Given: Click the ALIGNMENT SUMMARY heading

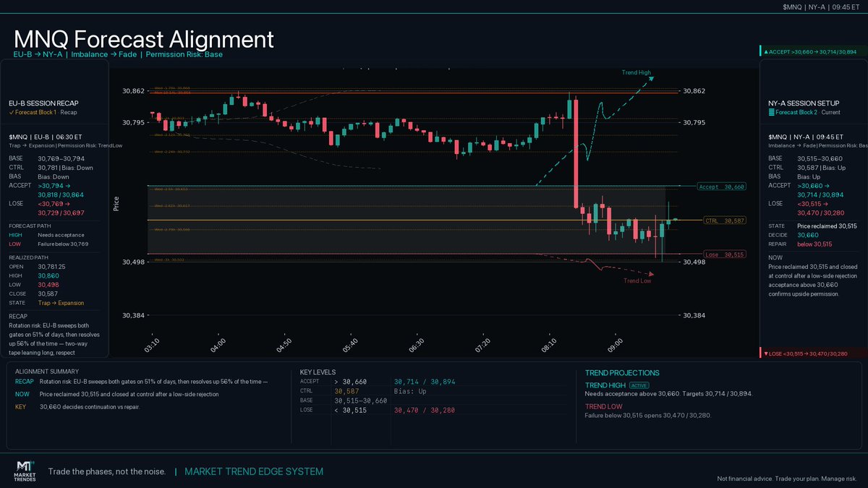Looking at the screenshot, I should tap(47, 371).
